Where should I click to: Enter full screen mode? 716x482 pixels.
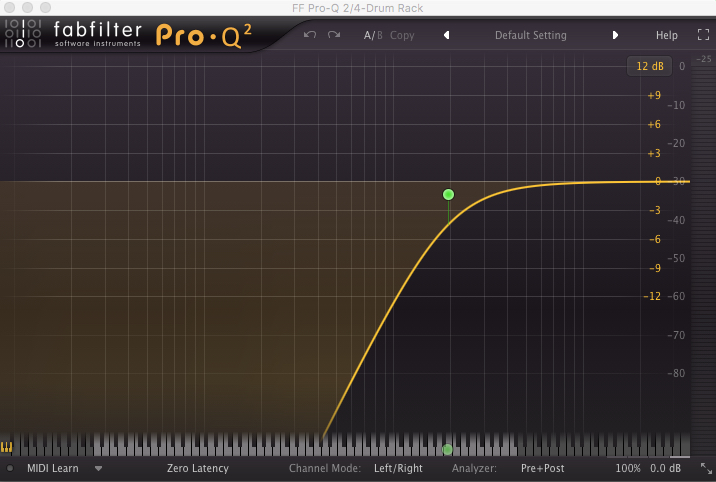[x=703, y=35]
